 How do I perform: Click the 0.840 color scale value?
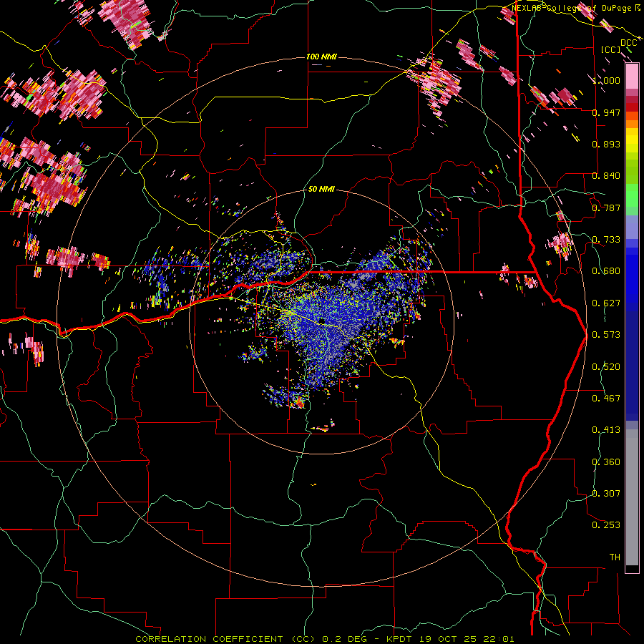coord(606,176)
